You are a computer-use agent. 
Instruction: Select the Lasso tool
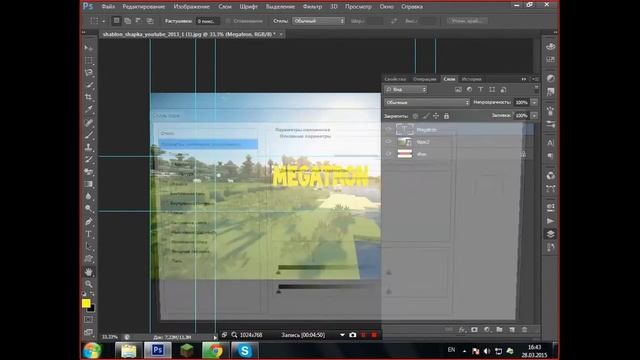tap(89, 73)
